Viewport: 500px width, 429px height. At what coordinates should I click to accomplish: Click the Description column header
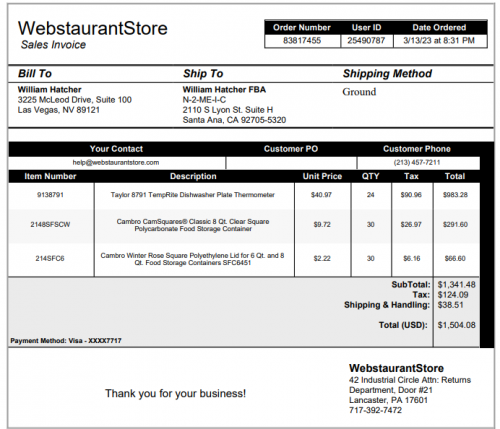(193, 176)
